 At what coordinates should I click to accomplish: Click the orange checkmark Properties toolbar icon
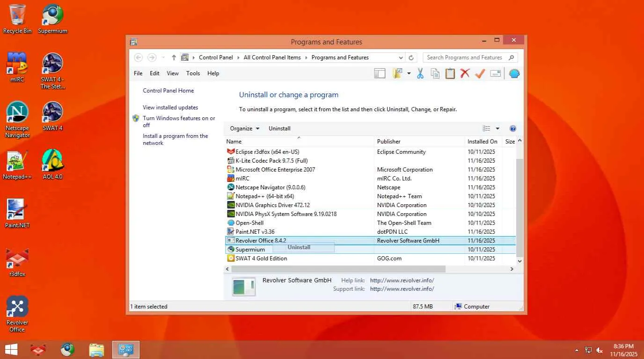pyautogui.click(x=480, y=73)
